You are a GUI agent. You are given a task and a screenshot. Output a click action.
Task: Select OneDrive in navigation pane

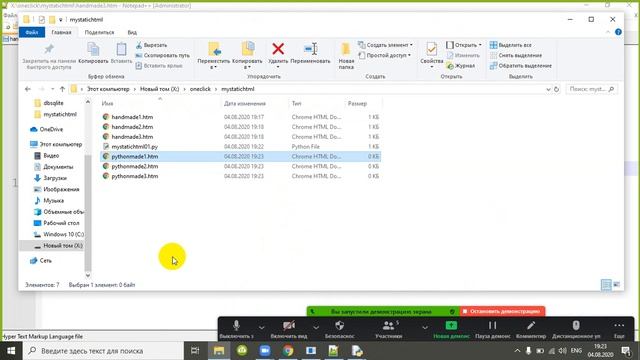point(51,129)
